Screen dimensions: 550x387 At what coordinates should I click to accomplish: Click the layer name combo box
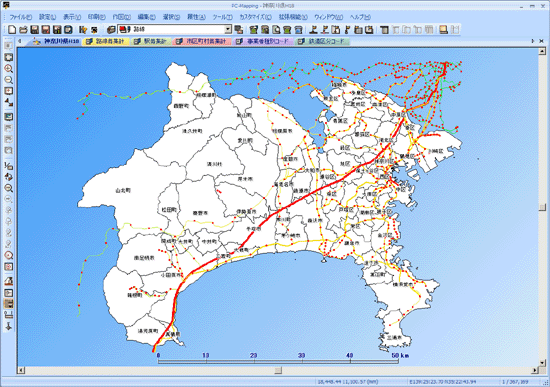pos(174,29)
